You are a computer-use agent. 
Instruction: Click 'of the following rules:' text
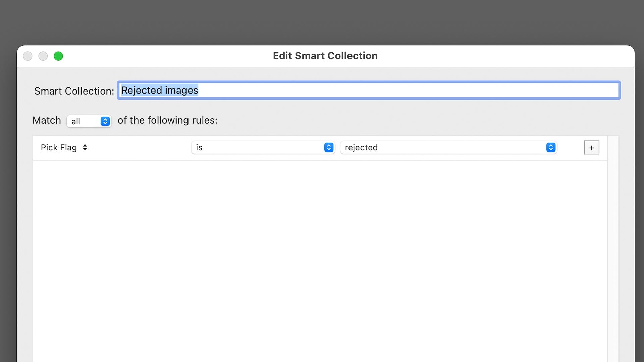point(167,120)
